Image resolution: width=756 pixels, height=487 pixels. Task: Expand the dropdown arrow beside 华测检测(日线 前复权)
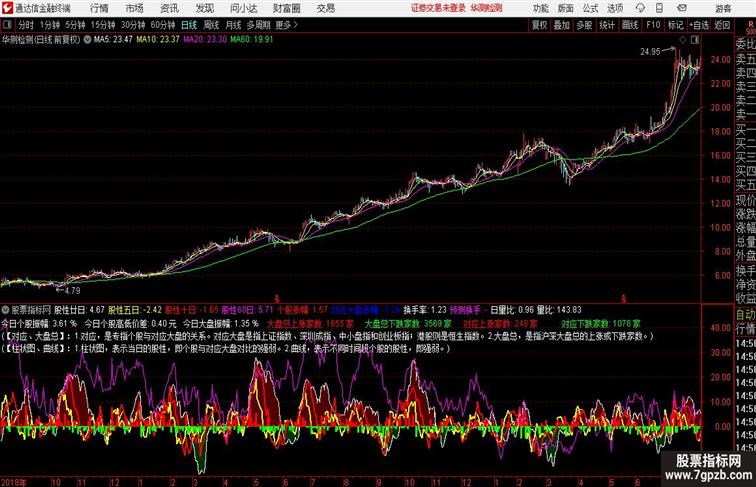click(x=87, y=40)
